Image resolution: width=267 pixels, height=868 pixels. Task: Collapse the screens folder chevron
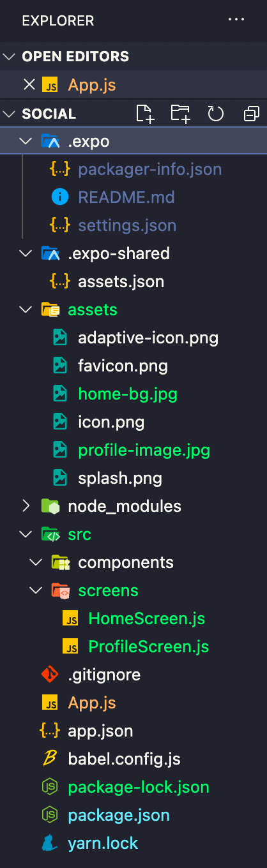coord(36,590)
